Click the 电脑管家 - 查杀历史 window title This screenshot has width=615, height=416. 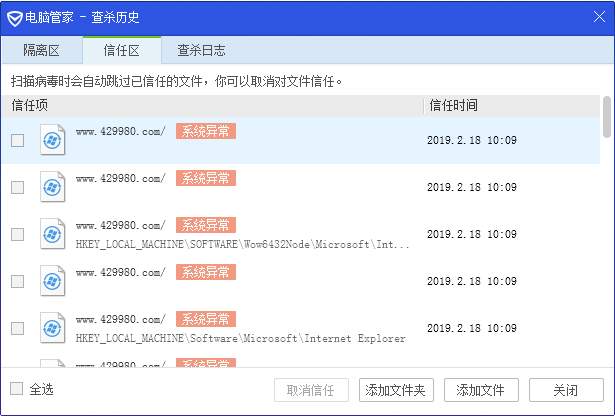point(82,18)
